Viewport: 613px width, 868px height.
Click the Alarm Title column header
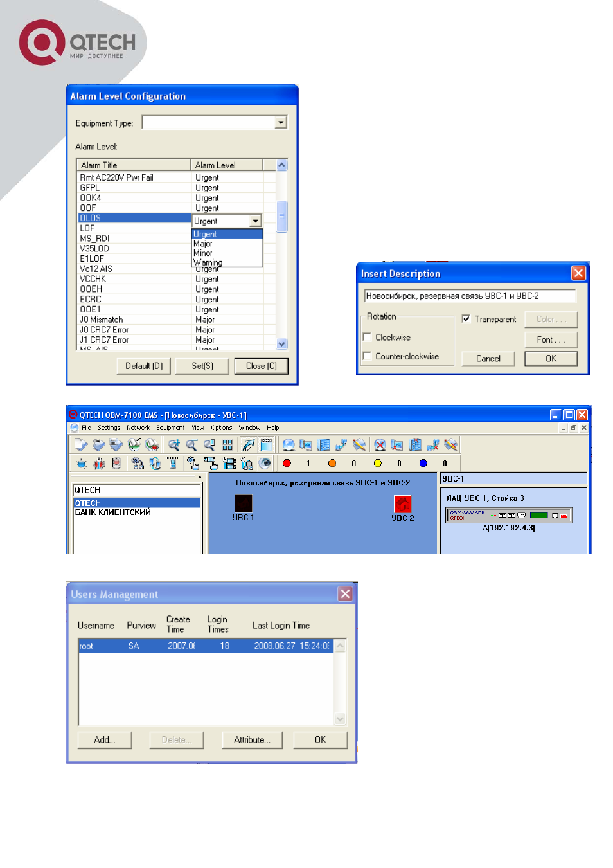(x=134, y=165)
